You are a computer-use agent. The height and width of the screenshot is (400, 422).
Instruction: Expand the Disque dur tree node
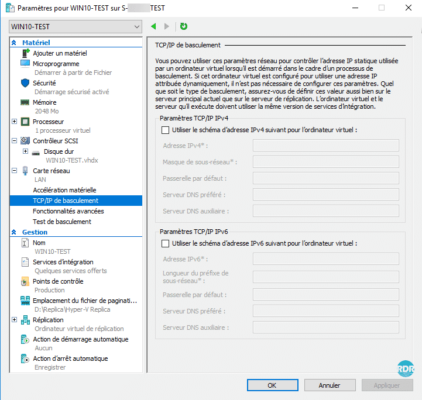tap(25, 151)
